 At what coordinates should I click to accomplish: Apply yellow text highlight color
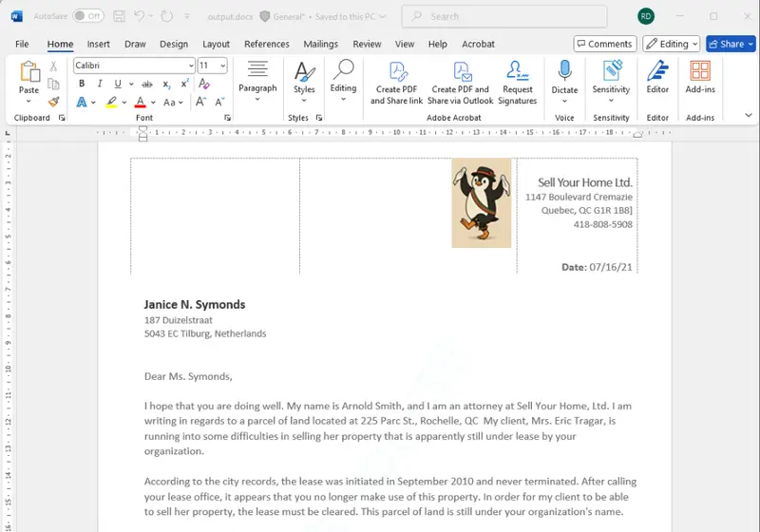111,103
